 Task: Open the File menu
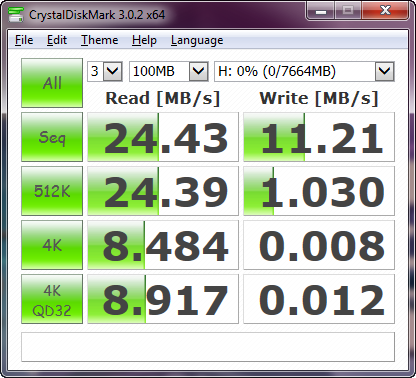tap(24, 40)
